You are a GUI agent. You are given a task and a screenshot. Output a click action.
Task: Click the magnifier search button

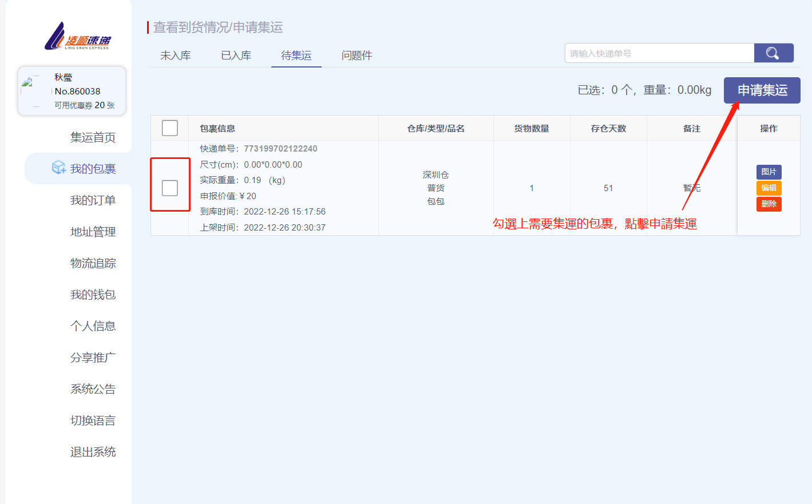[774, 53]
